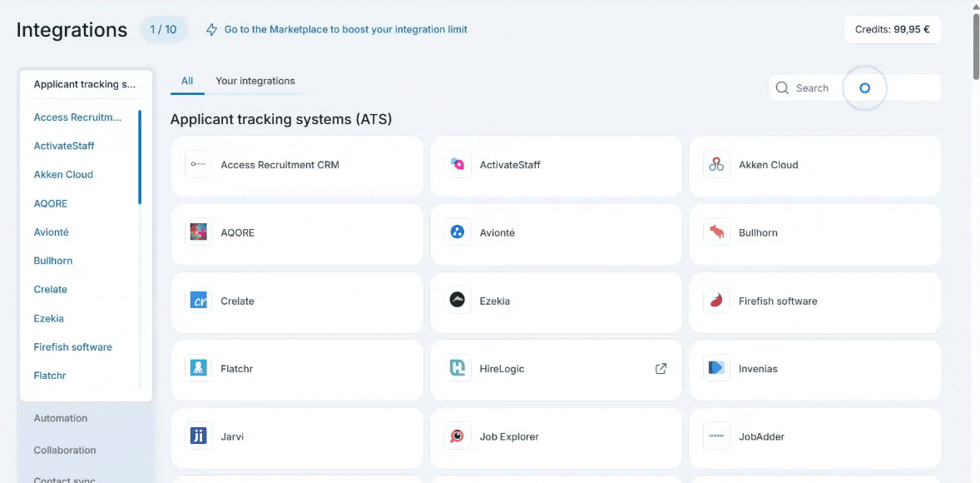Open the Invenias integration card
Image resolution: width=980 pixels, height=483 pixels.
tap(815, 369)
